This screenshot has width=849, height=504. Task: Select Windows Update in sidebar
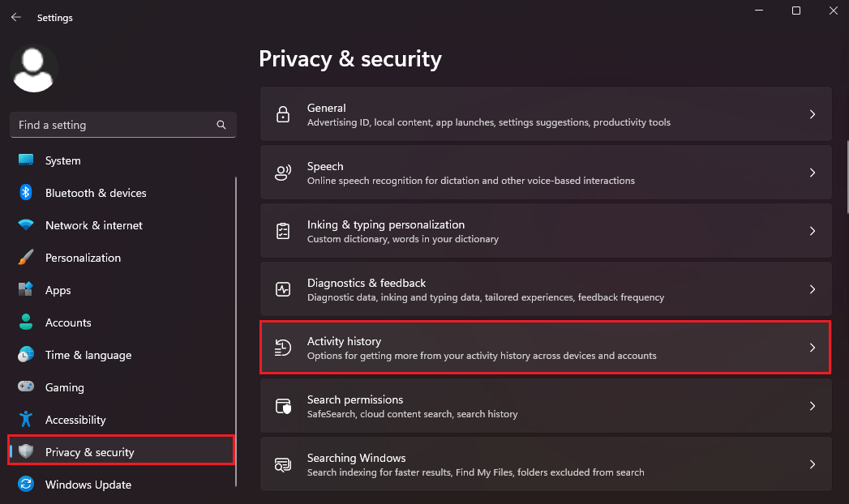[122, 485]
